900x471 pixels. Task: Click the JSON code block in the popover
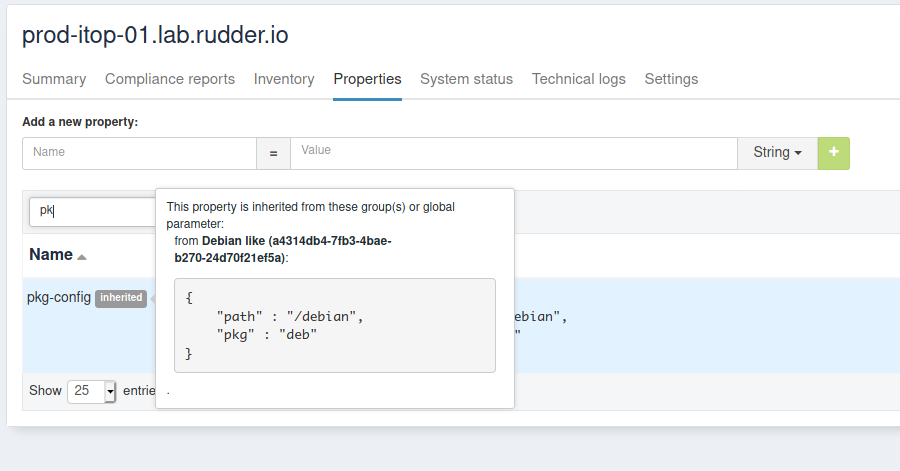point(335,325)
